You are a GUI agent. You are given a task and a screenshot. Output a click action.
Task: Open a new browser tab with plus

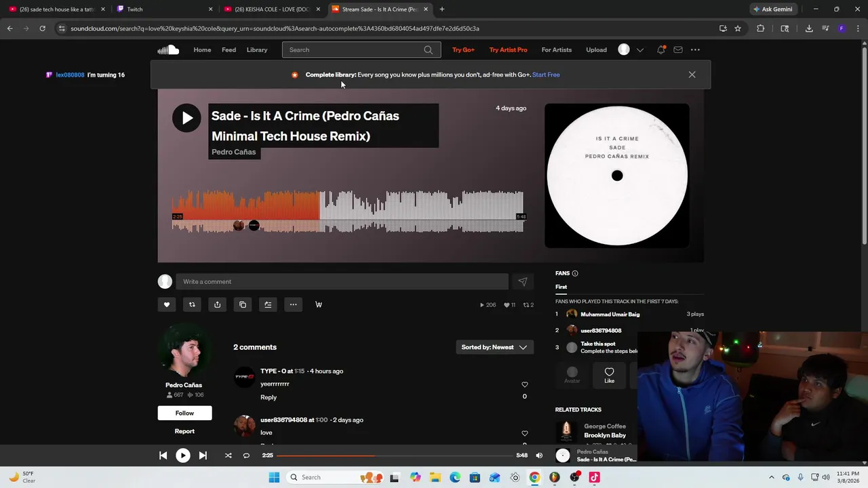[442, 9]
